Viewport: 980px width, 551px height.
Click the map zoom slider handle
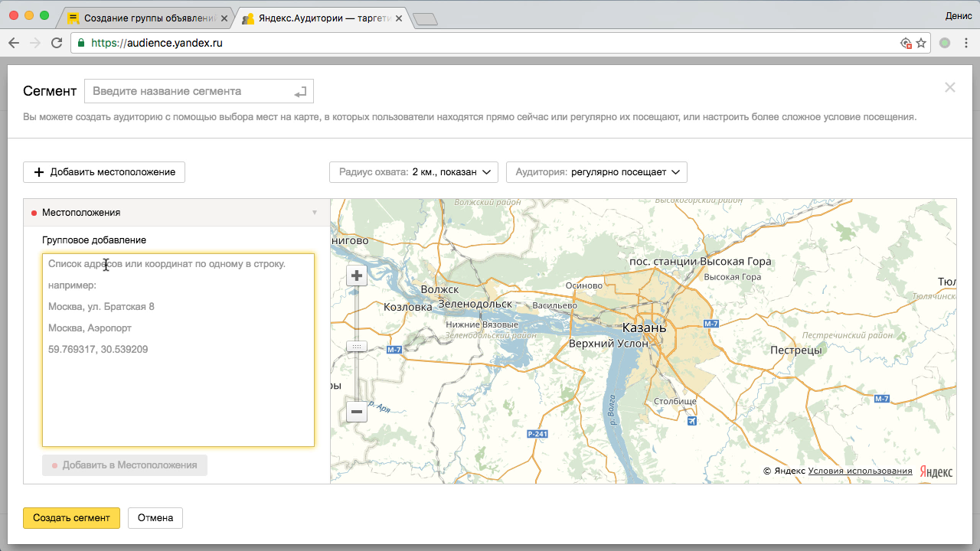point(356,347)
